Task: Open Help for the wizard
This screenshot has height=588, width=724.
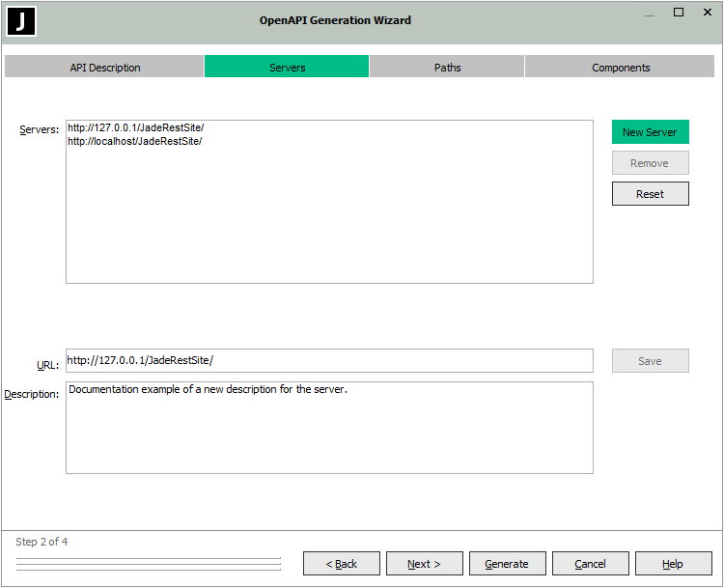Action: coord(673,564)
